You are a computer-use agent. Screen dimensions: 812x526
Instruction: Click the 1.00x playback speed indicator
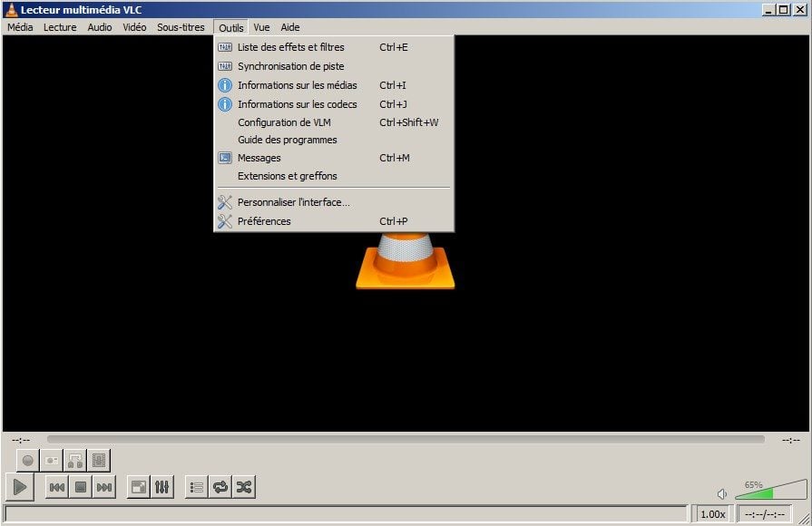click(x=713, y=514)
